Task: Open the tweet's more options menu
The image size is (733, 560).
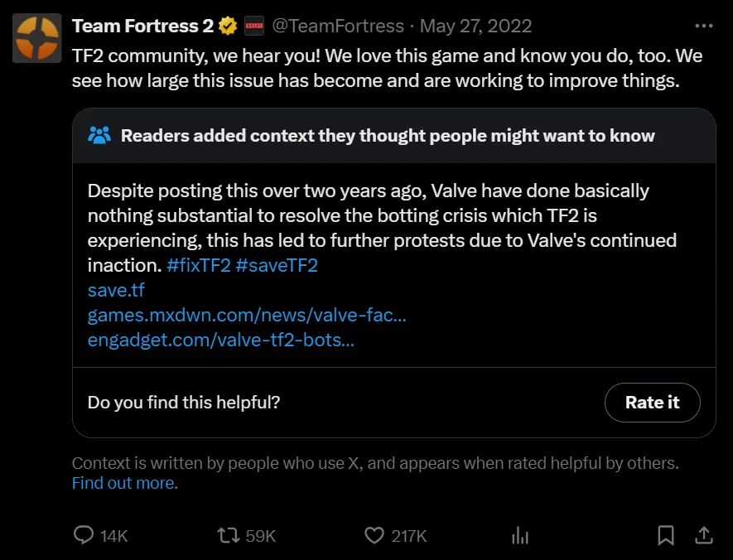Action: (x=703, y=26)
